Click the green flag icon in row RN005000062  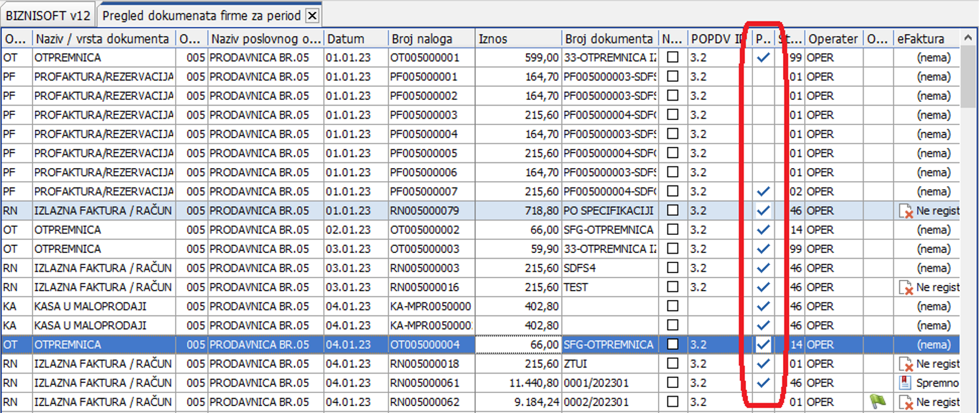[878, 402]
